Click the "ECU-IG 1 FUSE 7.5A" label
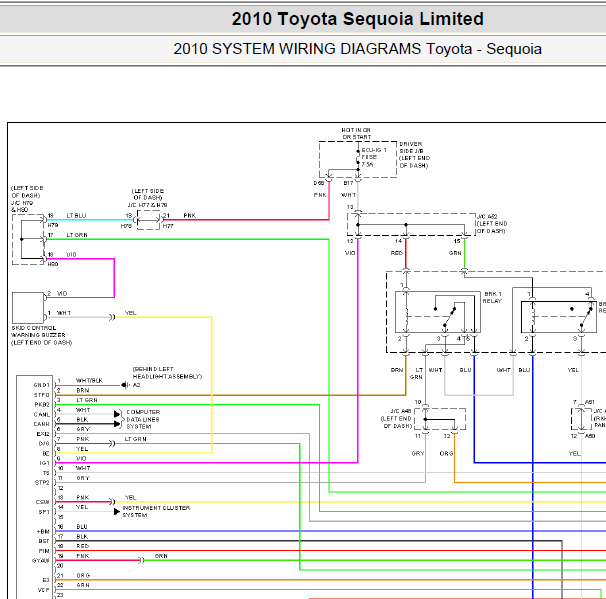Image resolution: width=606 pixels, height=599 pixels. click(374, 157)
